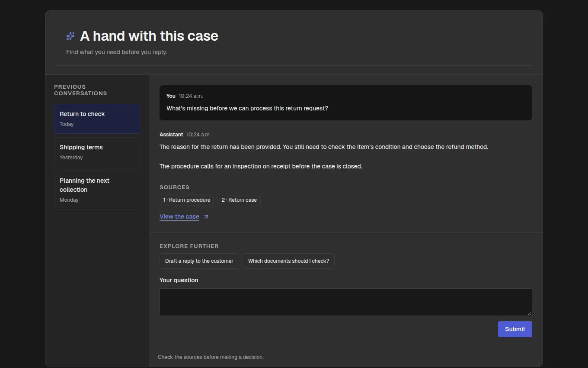Open the Shipping terms conversation
The image size is (588, 368).
click(97, 152)
